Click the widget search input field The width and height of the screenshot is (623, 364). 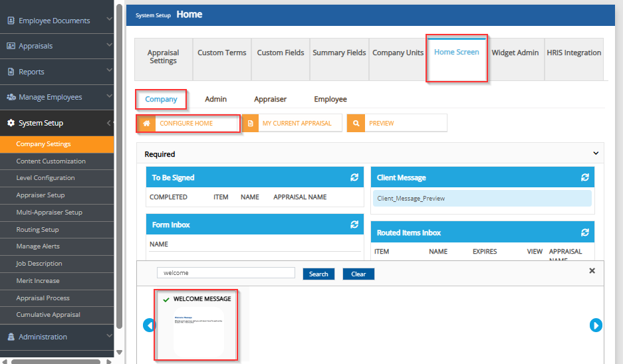[x=225, y=273]
